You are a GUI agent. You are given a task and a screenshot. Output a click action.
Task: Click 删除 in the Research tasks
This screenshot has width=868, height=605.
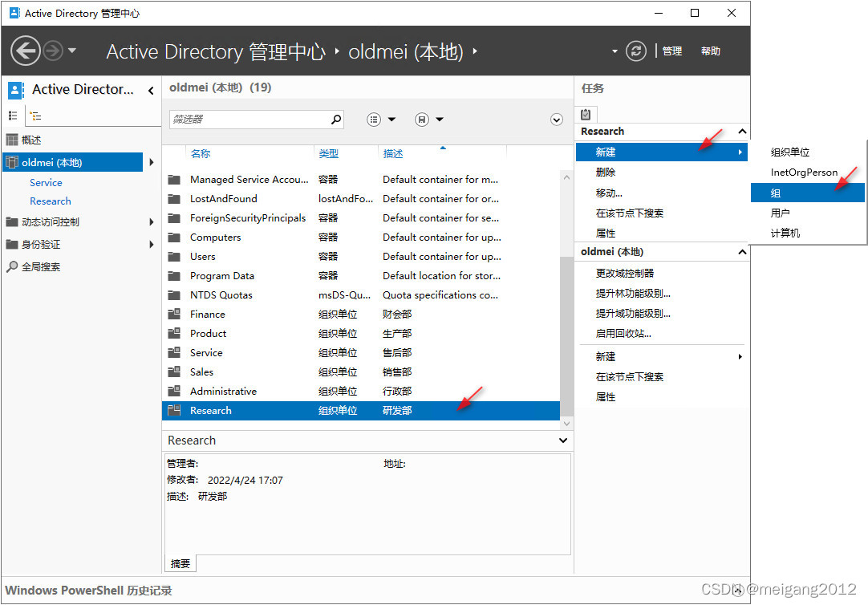[606, 173]
